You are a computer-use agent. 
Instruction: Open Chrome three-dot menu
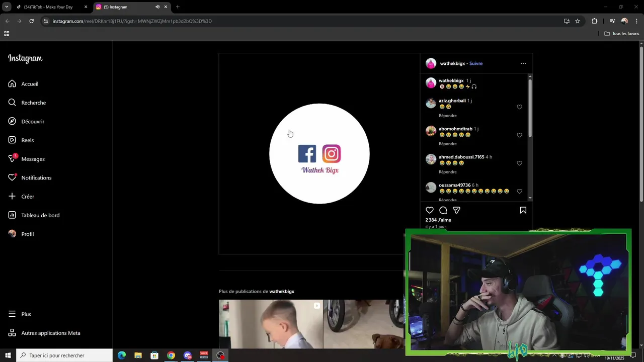coord(637,21)
